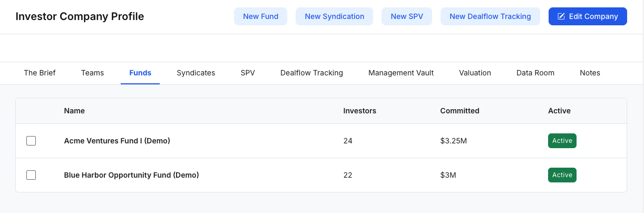
Task: Open the Management Vault tab
Action: [x=401, y=73]
